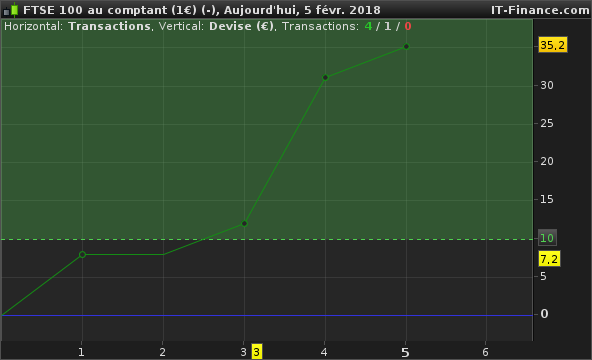Click the IT-Finance.com label
Viewport: 592px width, 360px height.
[540, 10]
